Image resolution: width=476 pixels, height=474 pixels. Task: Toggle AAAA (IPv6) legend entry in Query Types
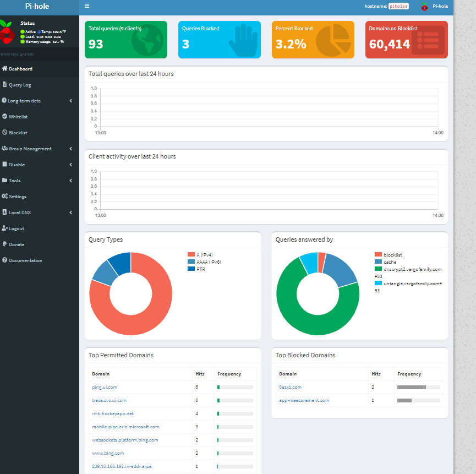(x=204, y=261)
